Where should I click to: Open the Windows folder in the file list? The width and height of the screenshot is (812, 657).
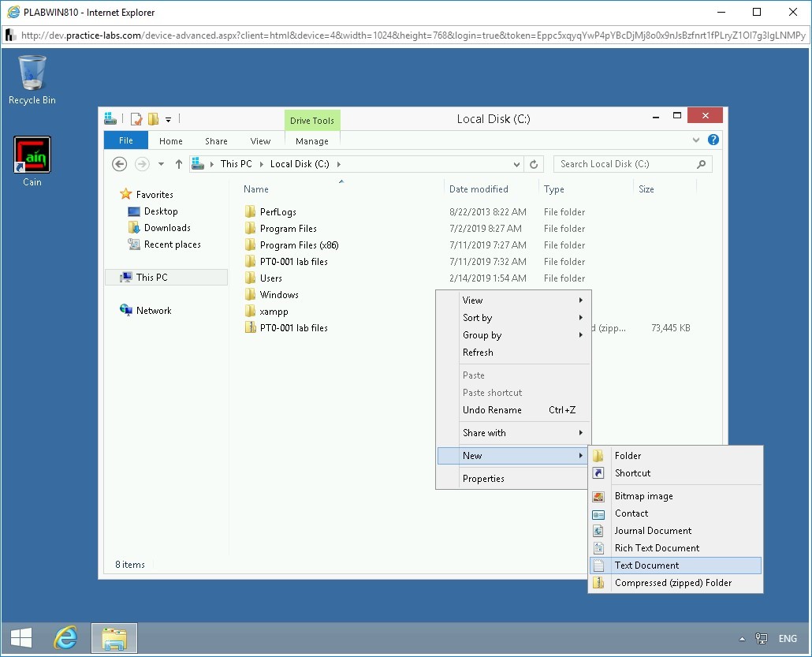point(277,294)
